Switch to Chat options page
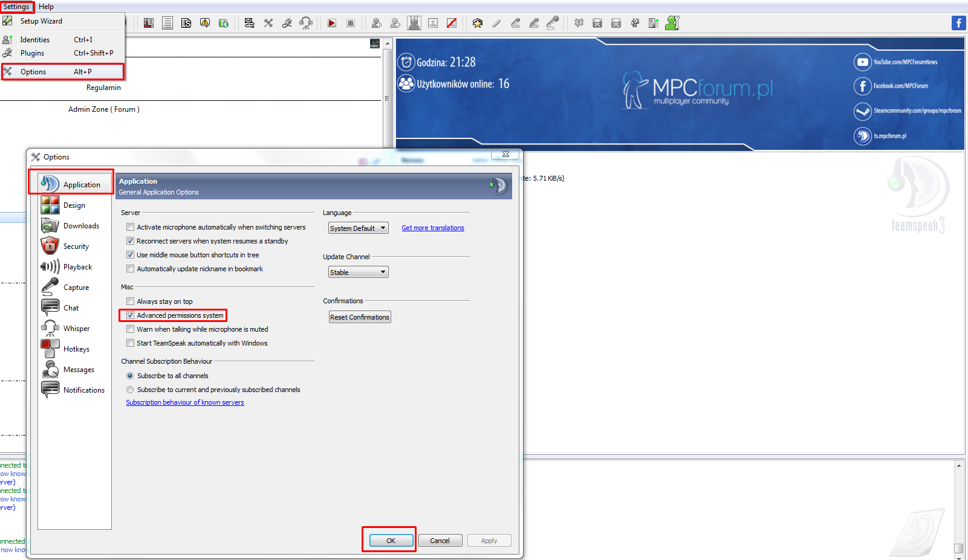Image resolution: width=968 pixels, height=560 pixels. [74, 308]
